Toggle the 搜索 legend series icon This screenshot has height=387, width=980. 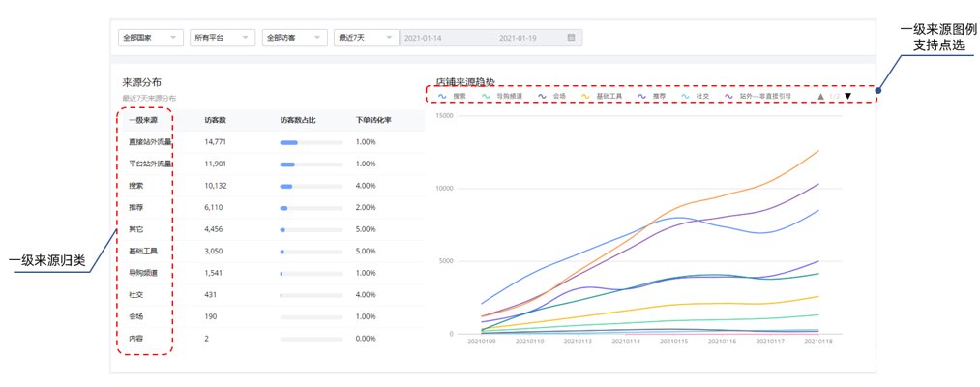(x=442, y=97)
